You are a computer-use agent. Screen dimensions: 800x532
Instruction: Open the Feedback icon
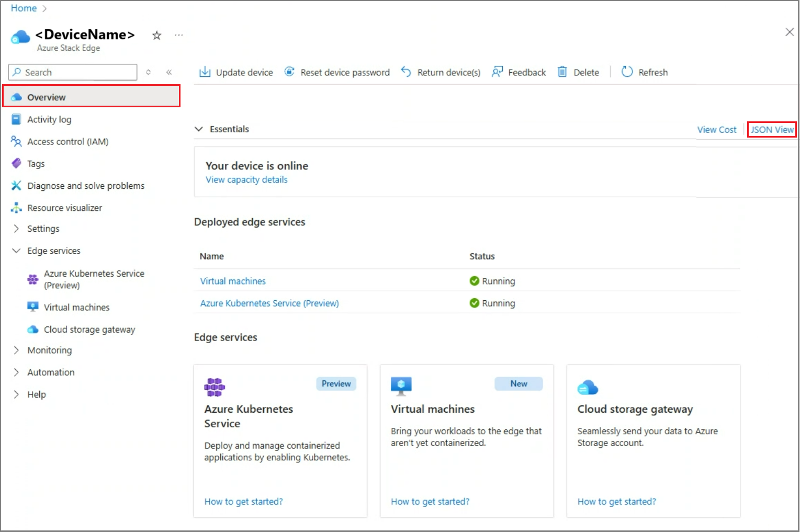(498, 72)
